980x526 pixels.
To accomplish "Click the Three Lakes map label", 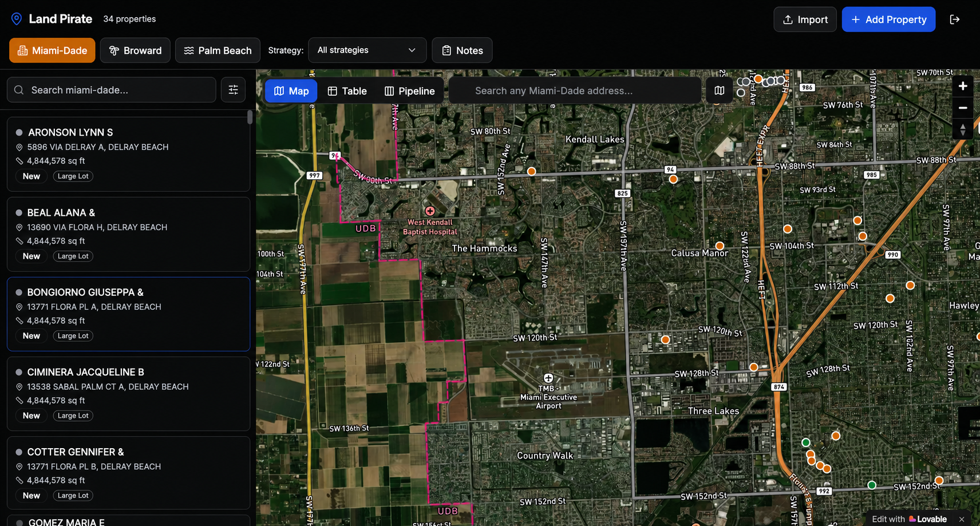I will [x=713, y=411].
